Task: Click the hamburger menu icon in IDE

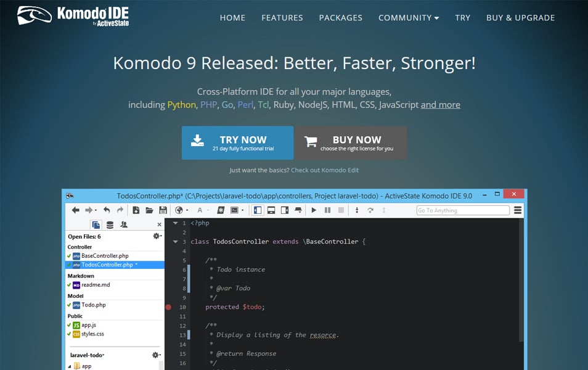Action: [x=518, y=210]
